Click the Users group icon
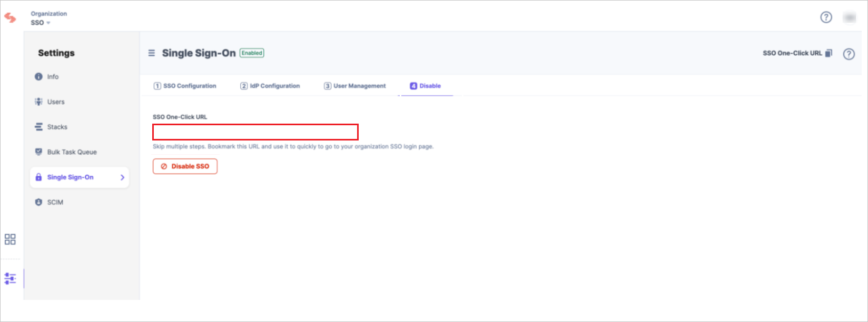The image size is (868, 322). point(38,102)
